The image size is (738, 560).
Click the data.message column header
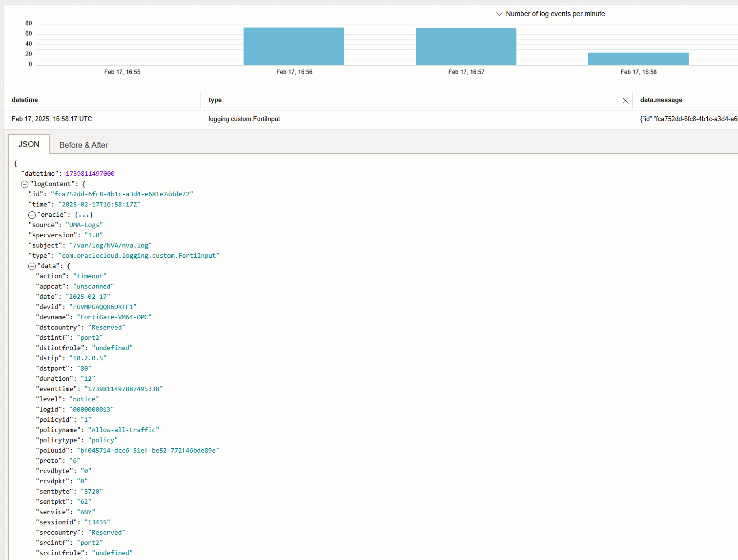click(x=661, y=100)
